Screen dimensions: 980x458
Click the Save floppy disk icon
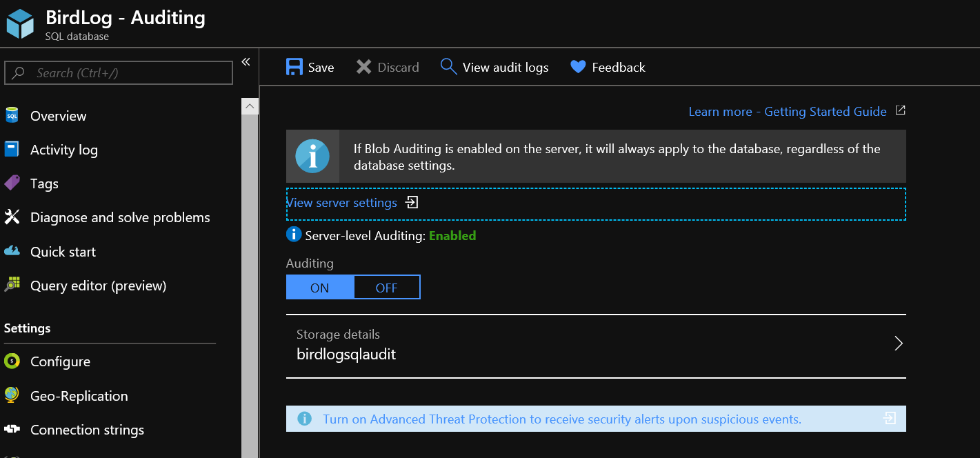click(x=294, y=67)
